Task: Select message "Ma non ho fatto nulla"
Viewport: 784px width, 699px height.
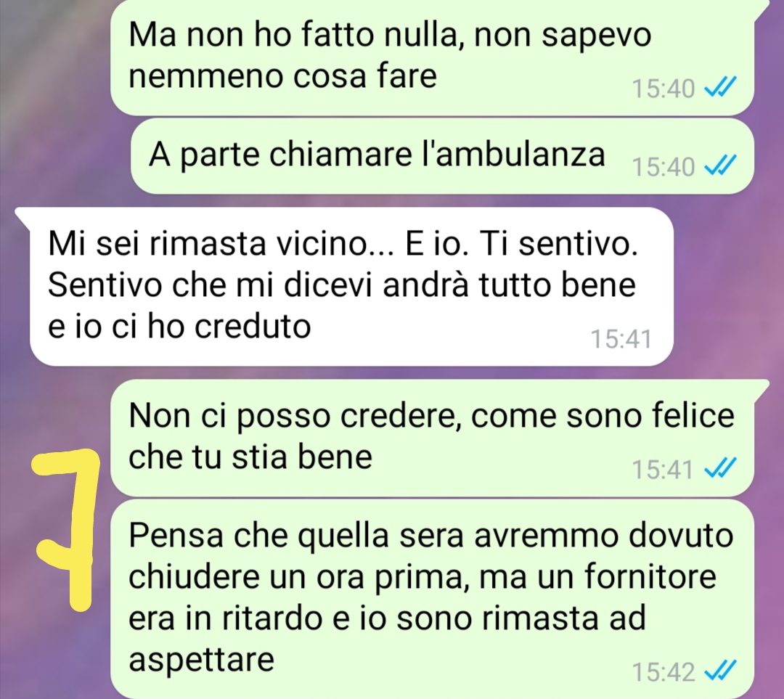Action: coord(432,56)
